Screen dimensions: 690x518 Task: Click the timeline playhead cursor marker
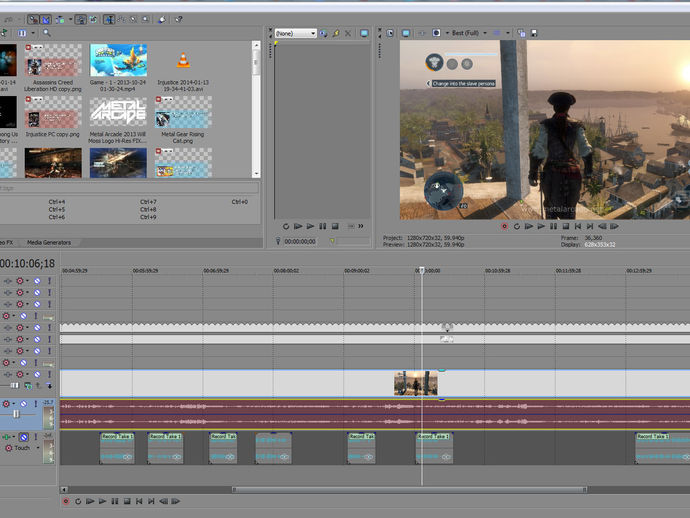[x=422, y=269]
